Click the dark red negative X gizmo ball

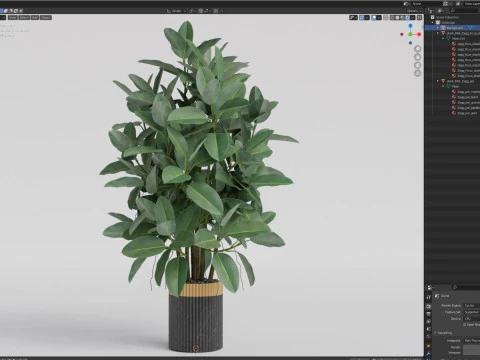pos(402,34)
